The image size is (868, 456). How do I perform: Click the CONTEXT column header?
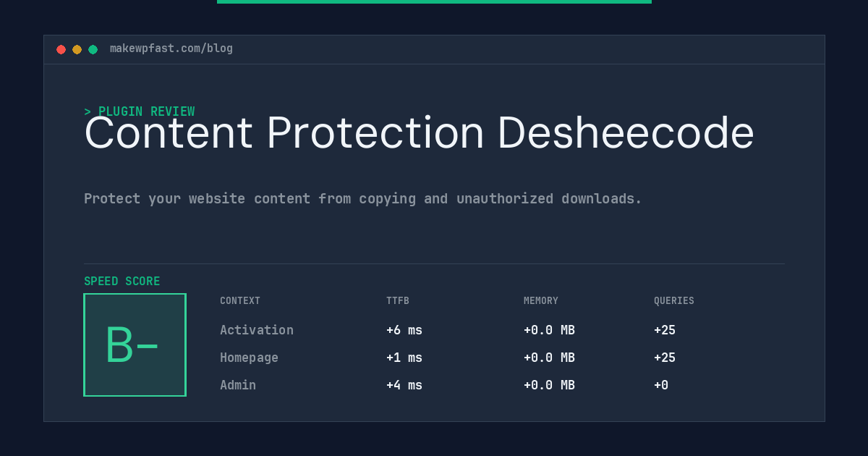click(x=240, y=301)
